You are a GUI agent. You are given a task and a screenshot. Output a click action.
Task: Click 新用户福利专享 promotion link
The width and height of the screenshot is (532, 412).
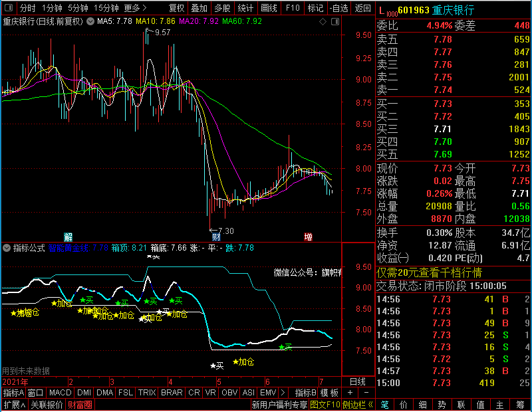(x=279, y=405)
